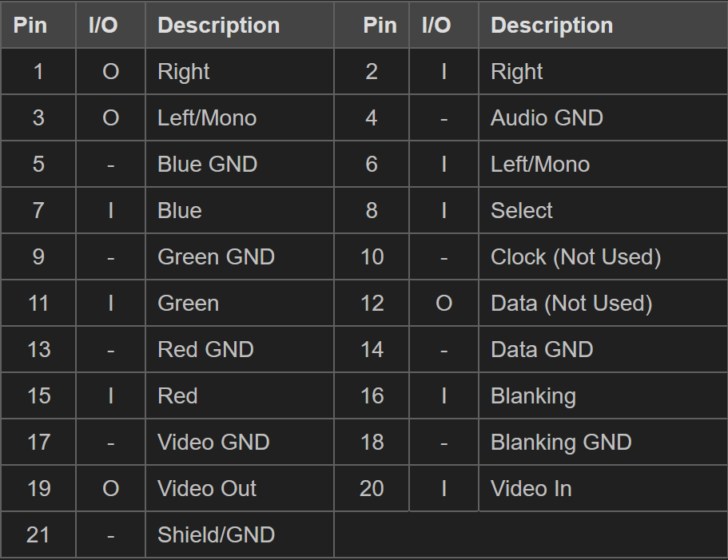The width and height of the screenshot is (728, 560).
Task: Click the rightmost "Description" column header
Action: (x=551, y=26)
